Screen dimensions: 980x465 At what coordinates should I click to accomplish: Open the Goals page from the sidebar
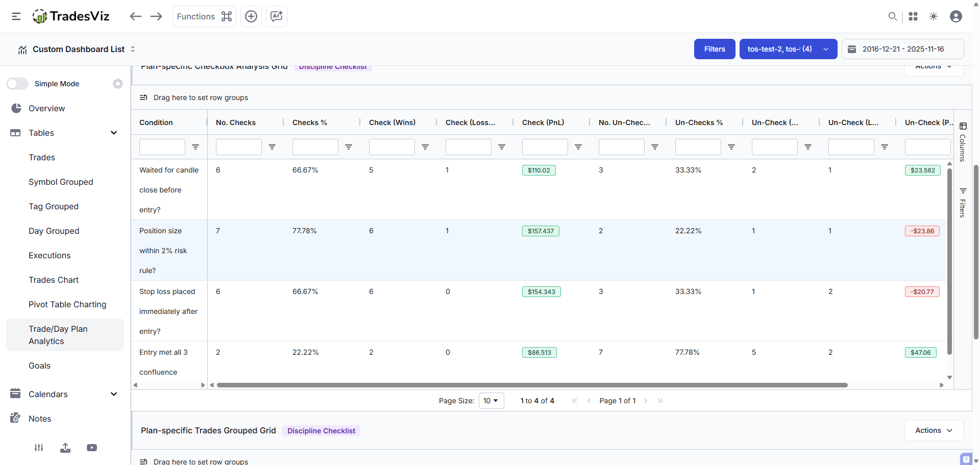coord(39,365)
